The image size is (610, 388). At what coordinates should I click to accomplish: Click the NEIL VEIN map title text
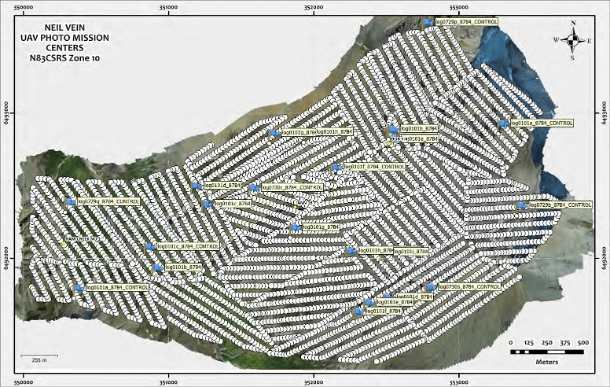[x=65, y=28]
